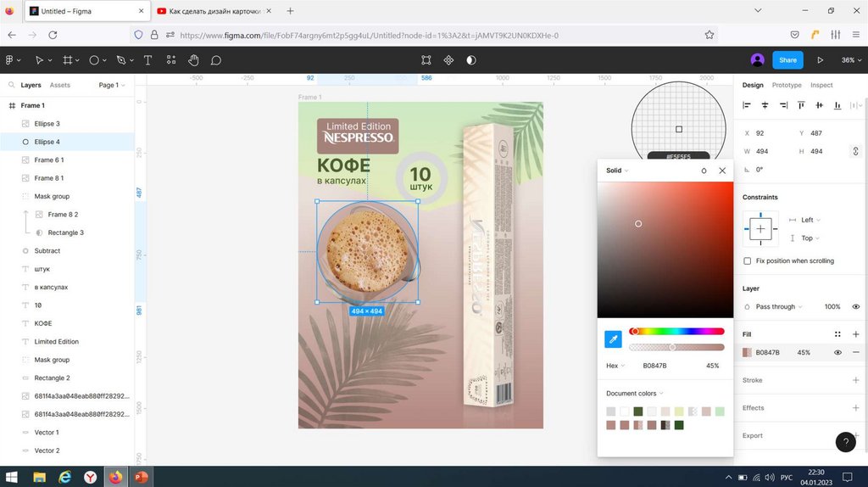The height and width of the screenshot is (487, 868).
Task: Click the Create component icon
Action: tap(448, 60)
